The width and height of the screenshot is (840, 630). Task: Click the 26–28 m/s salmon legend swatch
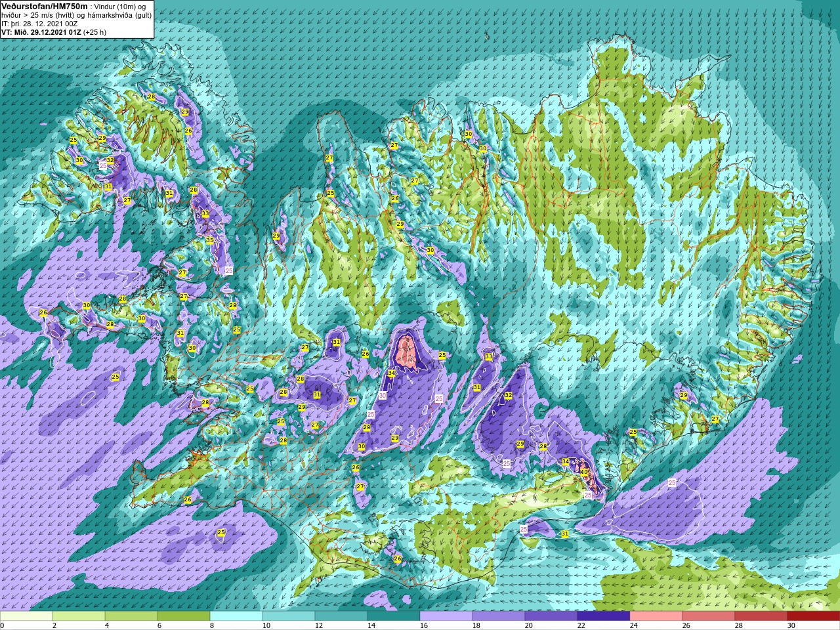[709, 616]
